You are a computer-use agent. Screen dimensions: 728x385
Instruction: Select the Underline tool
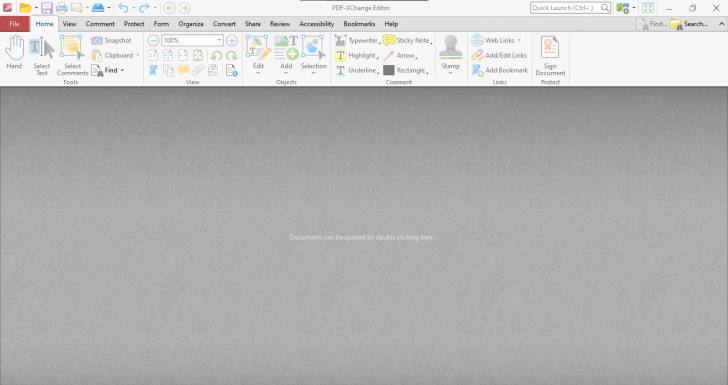pyautogui.click(x=357, y=70)
